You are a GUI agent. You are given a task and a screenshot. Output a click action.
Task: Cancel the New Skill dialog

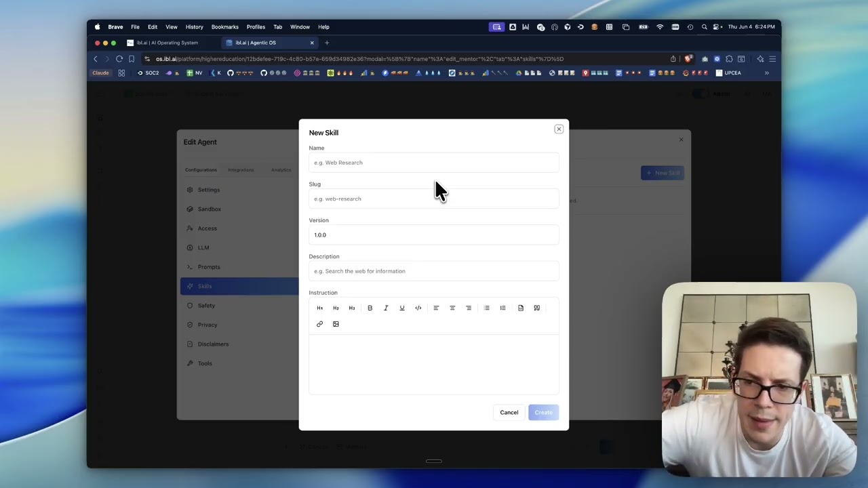coord(509,412)
